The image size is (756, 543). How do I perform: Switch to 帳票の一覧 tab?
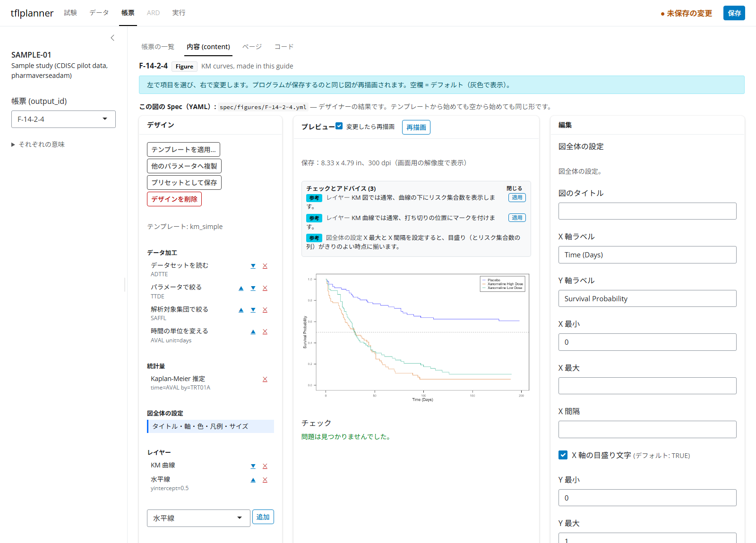(x=158, y=47)
